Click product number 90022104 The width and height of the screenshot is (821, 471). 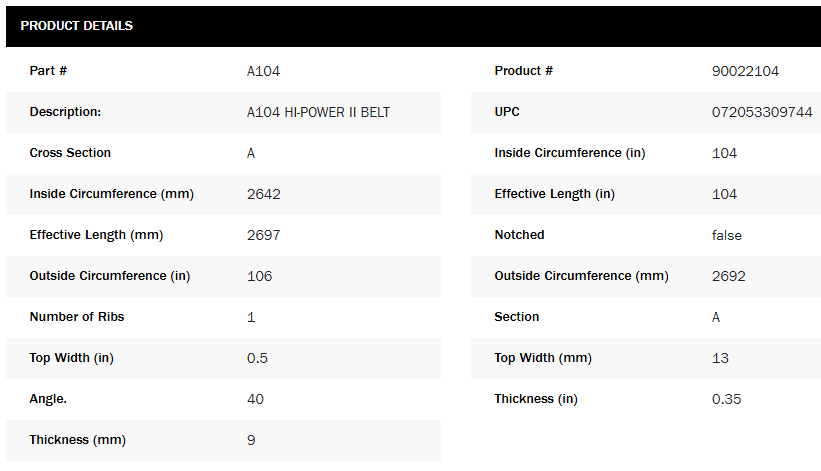pyautogui.click(x=745, y=71)
